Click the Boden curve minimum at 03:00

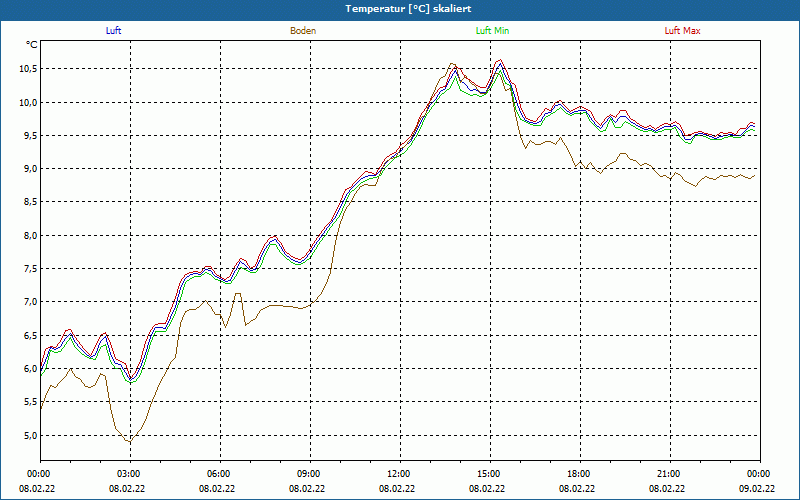pos(130,442)
